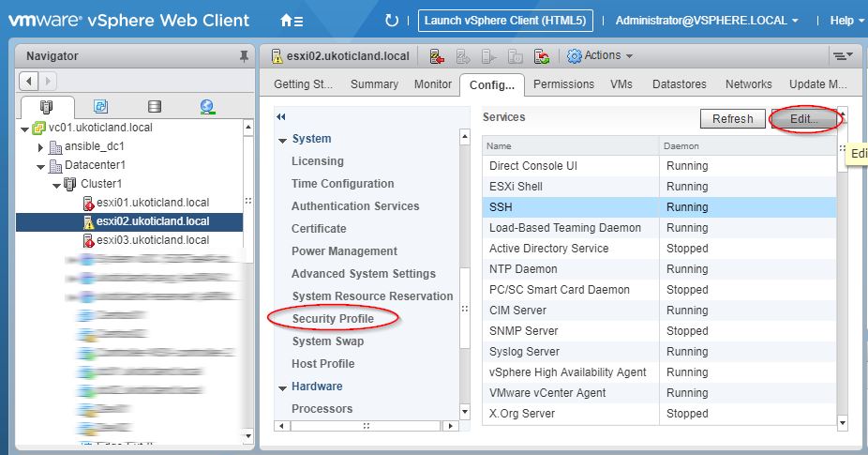Click the second host toolbar icon after hostname

coord(463,56)
